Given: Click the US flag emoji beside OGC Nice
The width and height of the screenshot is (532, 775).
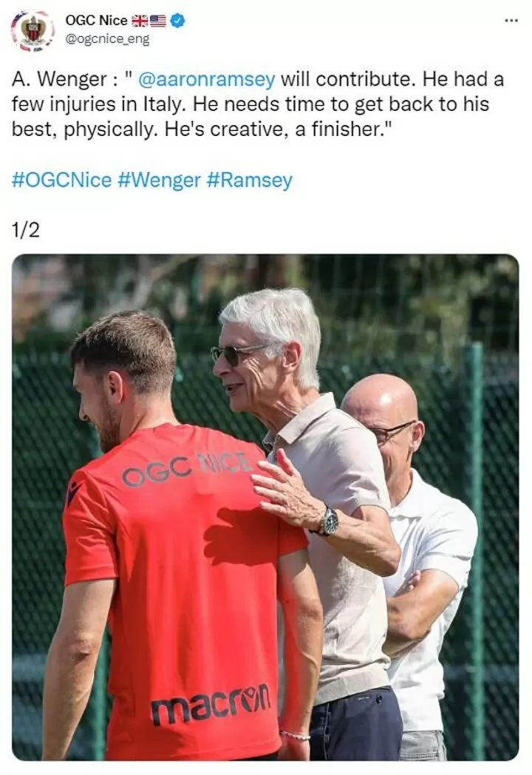Looking at the screenshot, I should point(158,21).
